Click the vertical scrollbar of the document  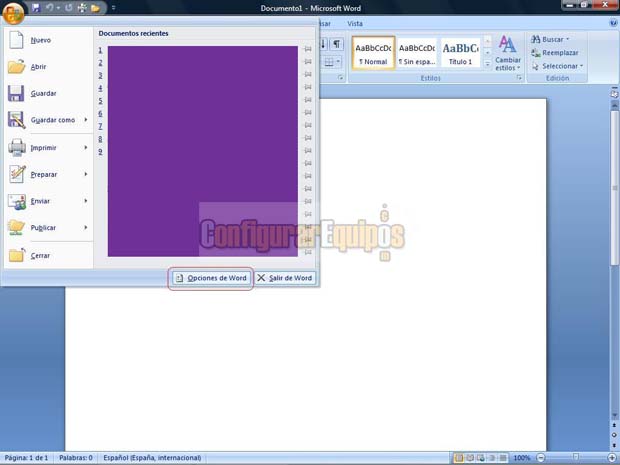coord(614,261)
